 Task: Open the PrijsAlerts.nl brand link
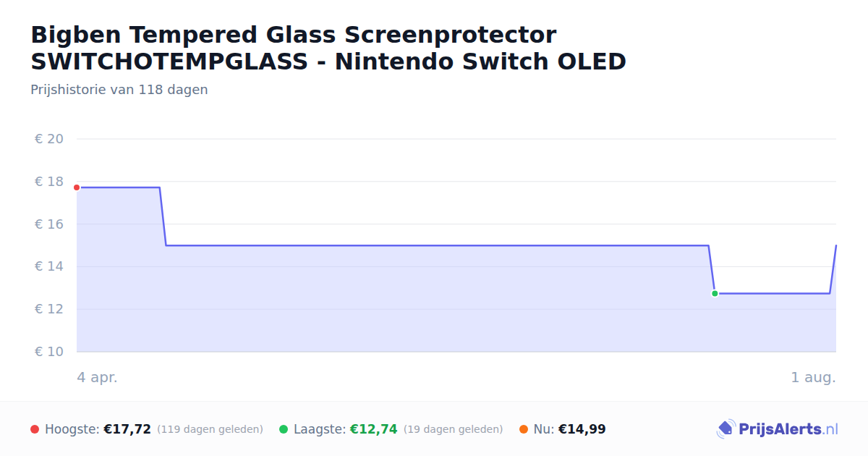pyautogui.click(x=778, y=429)
